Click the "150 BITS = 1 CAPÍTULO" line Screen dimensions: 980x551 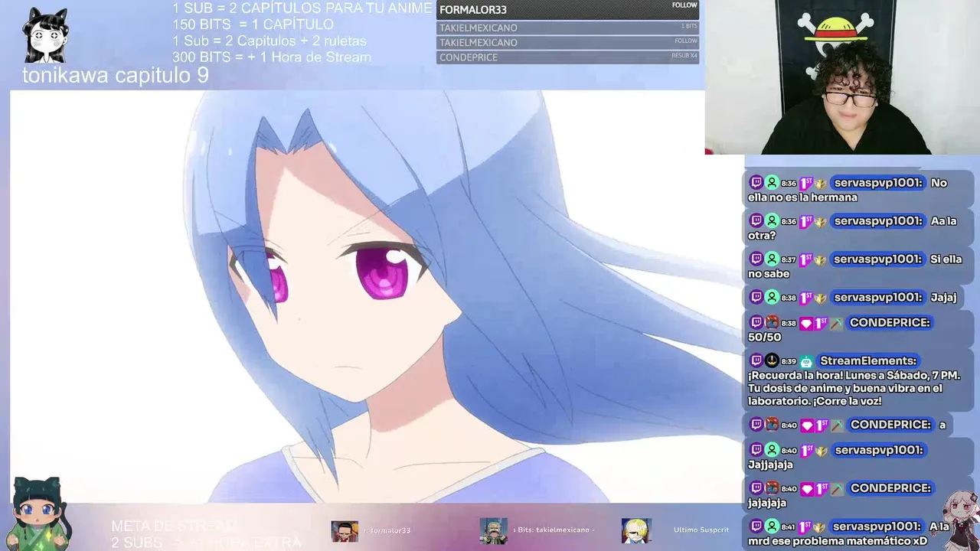pyautogui.click(x=253, y=24)
